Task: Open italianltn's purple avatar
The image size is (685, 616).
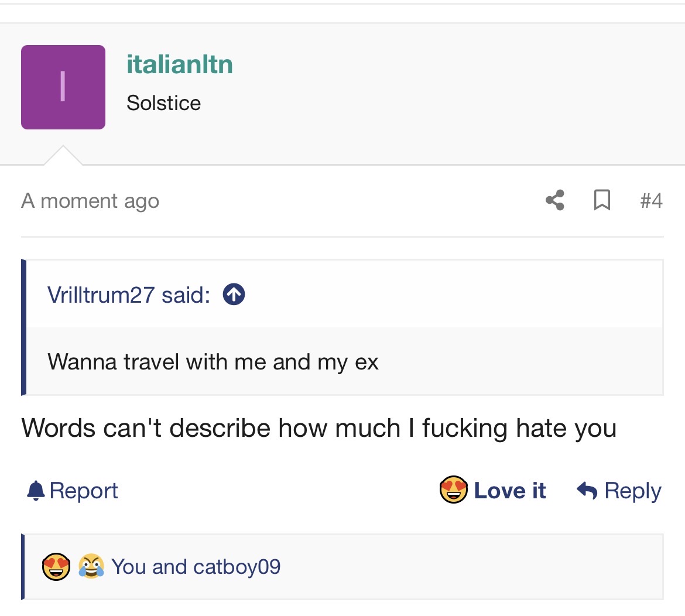Action: click(x=63, y=87)
